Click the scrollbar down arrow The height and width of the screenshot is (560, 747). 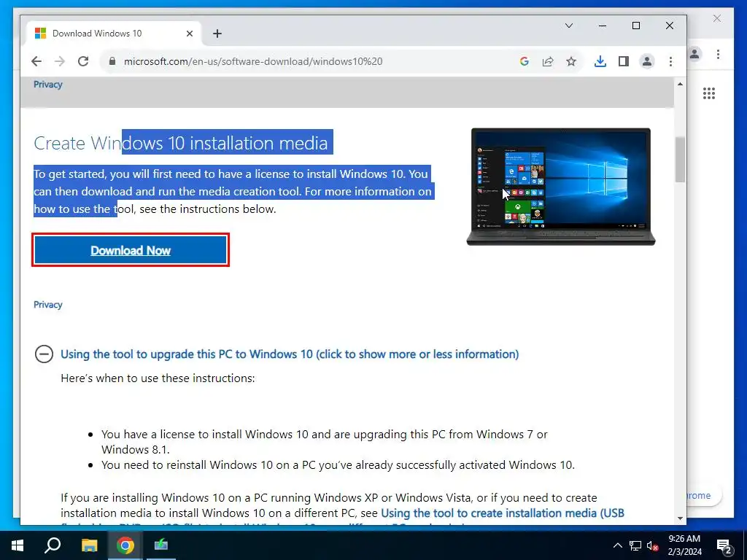[x=680, y=518]
